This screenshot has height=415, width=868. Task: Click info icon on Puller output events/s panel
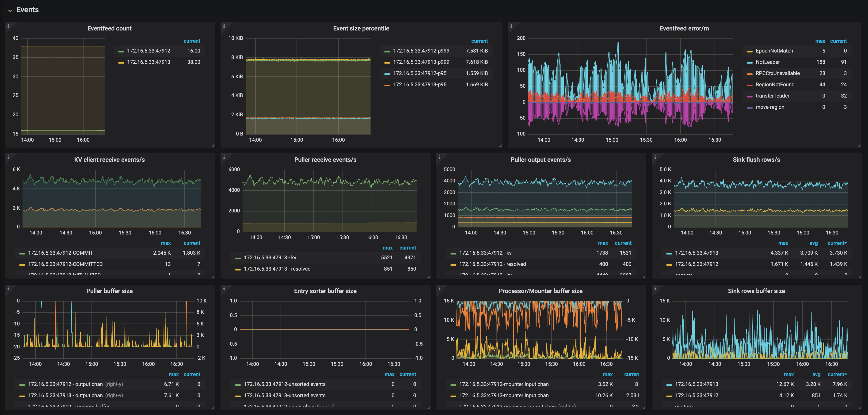(x=439, y=157)
